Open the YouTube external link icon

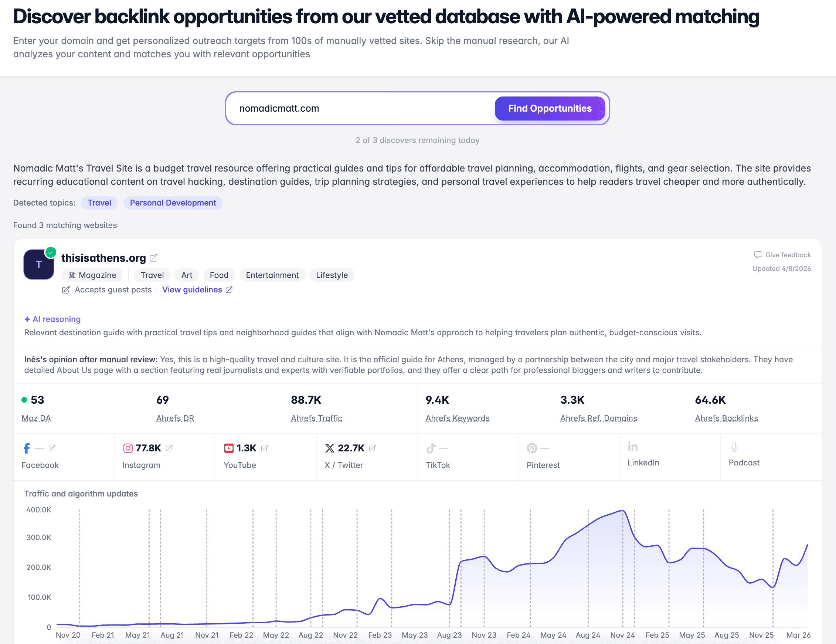[265, 448]
